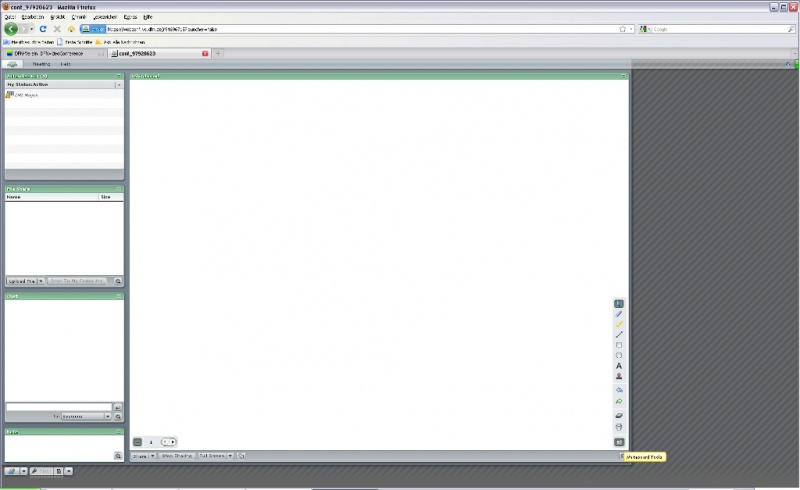Select the whiteboard Rectangle tool
This screenshot has height=490, width=800.
619,345
